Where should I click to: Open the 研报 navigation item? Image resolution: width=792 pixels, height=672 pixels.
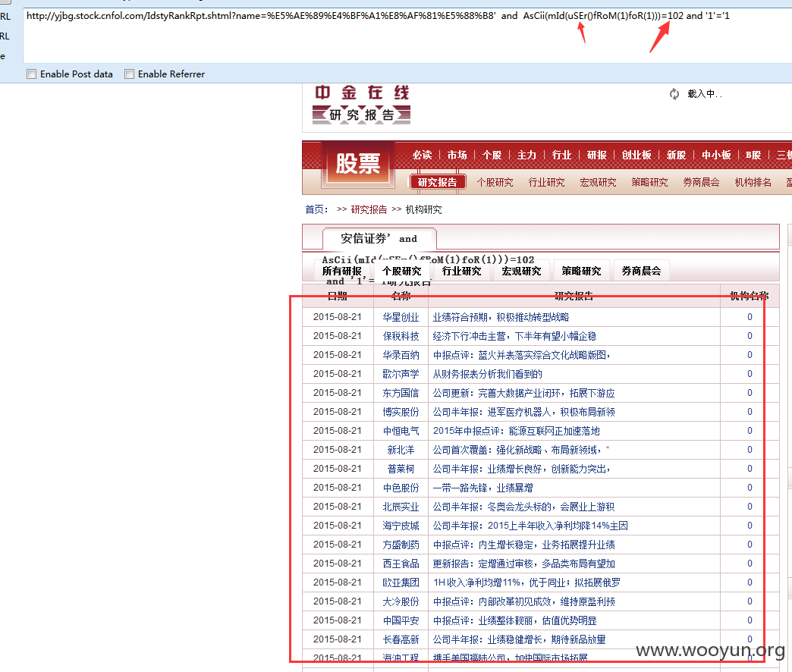point(596,155)
